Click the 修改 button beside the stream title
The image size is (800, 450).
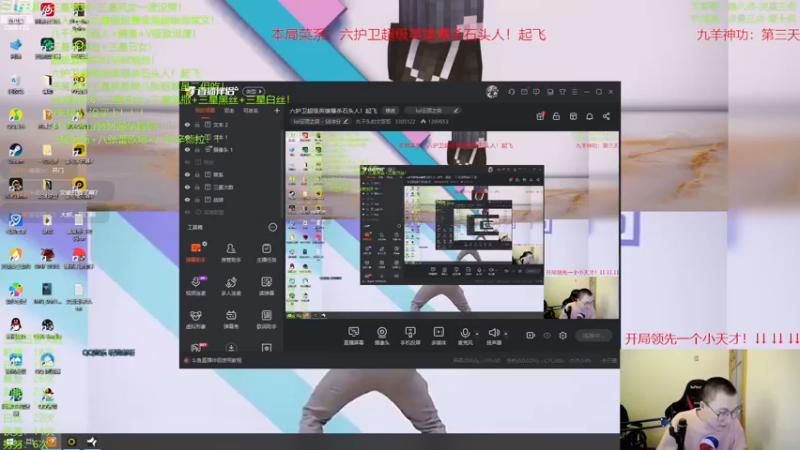click(x=390, y=110)
